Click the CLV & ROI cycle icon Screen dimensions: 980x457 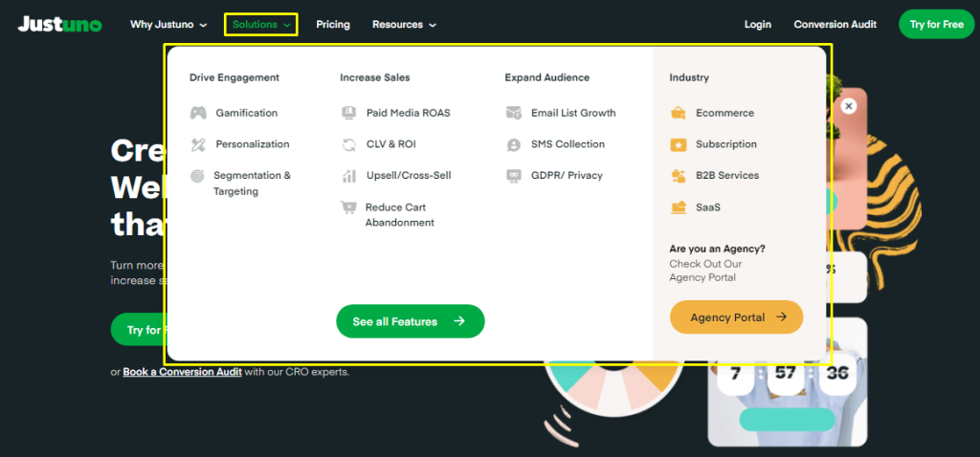348,144
